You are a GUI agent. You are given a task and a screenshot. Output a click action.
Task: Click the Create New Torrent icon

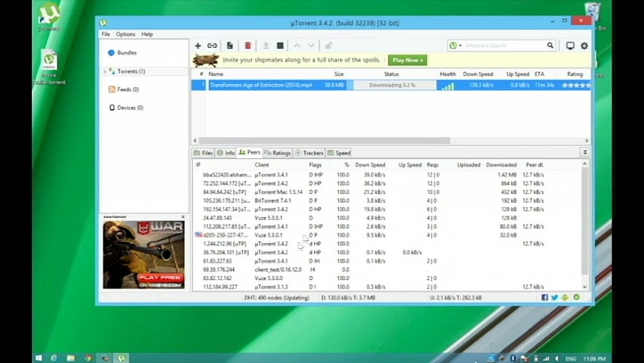(230, 46)
